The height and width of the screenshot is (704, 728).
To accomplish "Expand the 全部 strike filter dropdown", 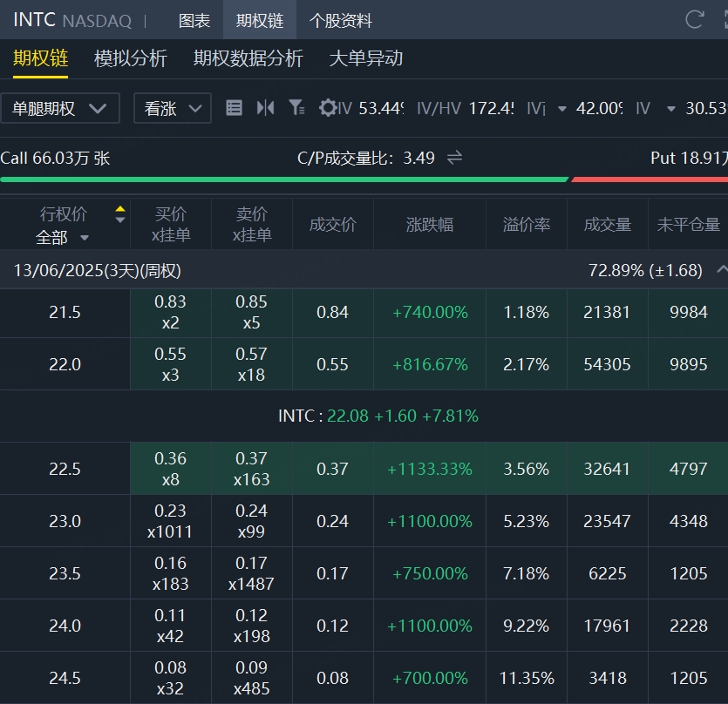I will tap(62, 238).
